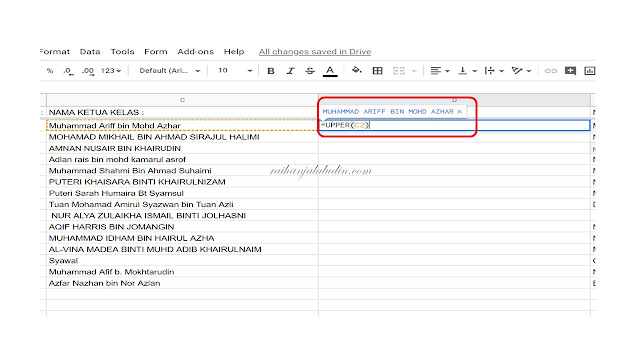
Task: Open the Help menu
Action: (x=234, y=52)
